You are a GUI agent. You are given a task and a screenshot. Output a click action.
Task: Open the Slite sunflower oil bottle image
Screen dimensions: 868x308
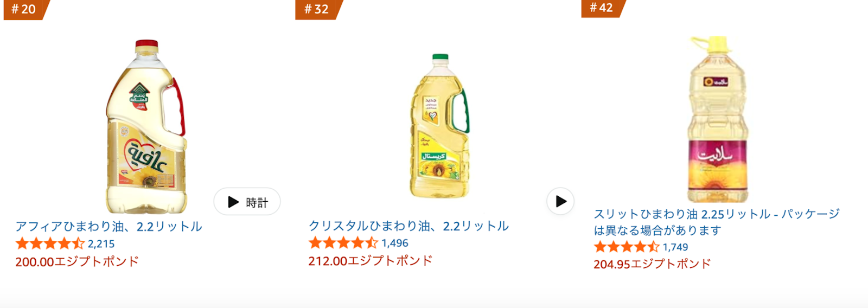(717, 119)
